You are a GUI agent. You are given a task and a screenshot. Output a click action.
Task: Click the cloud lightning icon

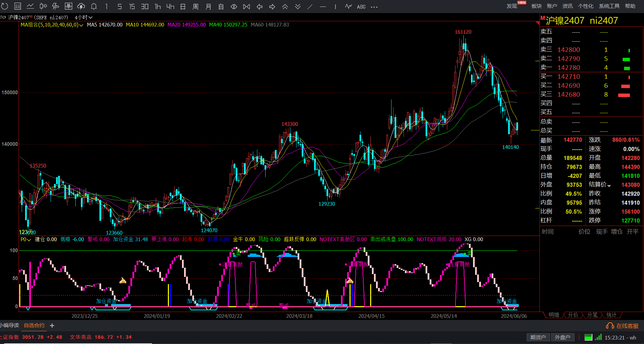point(81,6)
